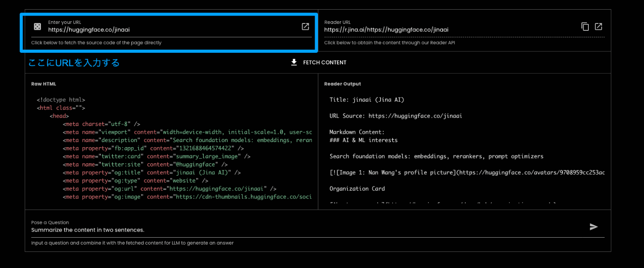The width and height of the screenshot is (644, 268).
Task: Click the twitter:card meta line
Action: pos(157,156)
